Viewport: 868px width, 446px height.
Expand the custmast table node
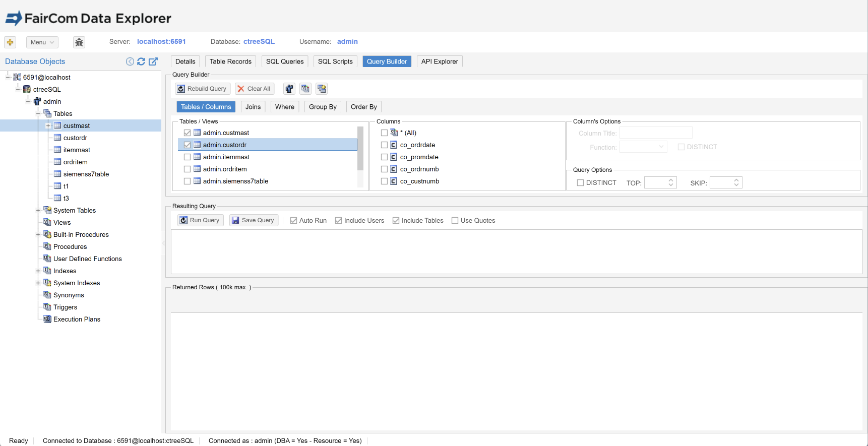(48, 125)
